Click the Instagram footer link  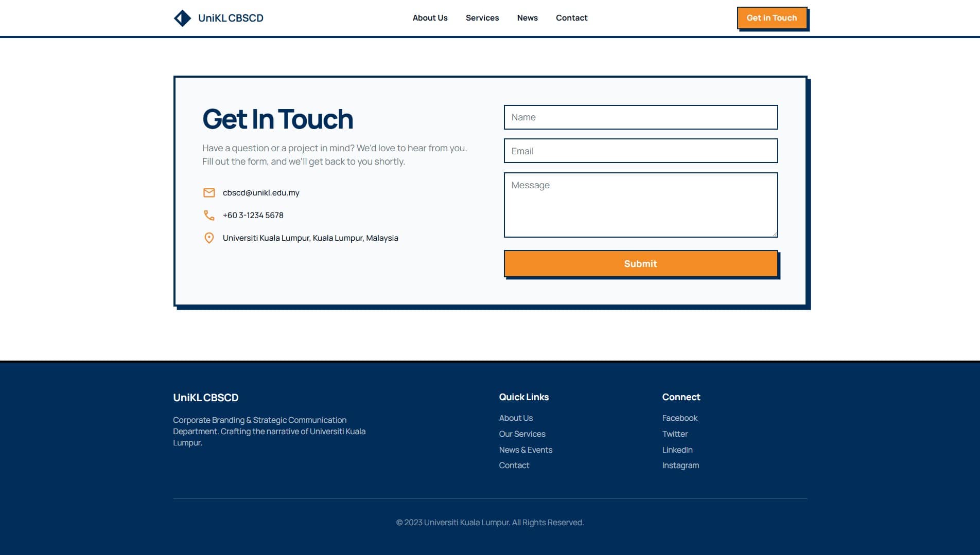pyautogui.click(x=680, y=465)
